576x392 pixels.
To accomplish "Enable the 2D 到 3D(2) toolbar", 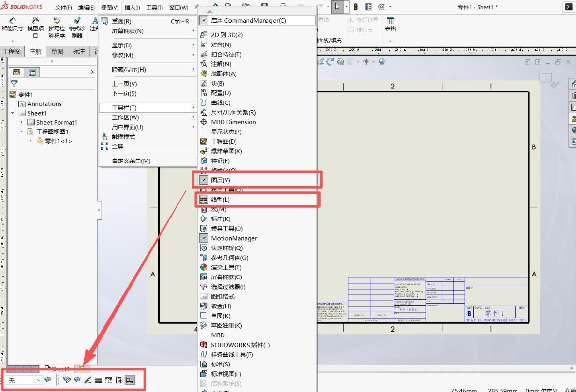I will point(257,35).
